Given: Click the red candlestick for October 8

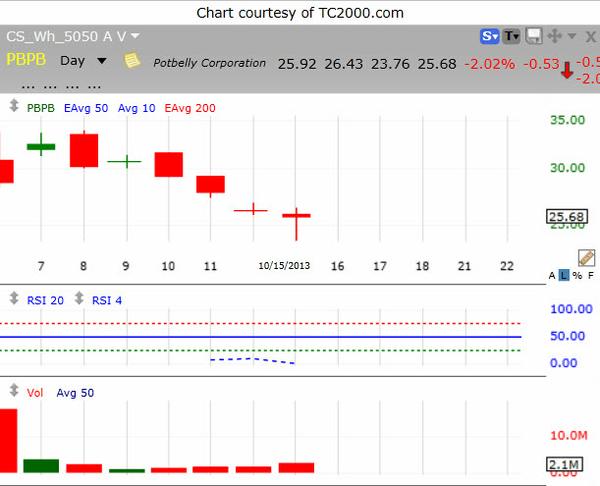Looking at the screenshot, I should point(84,150).
